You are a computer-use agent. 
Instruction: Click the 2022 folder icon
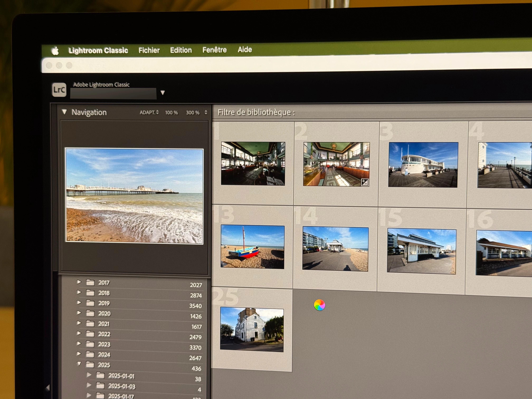[90, 334]
